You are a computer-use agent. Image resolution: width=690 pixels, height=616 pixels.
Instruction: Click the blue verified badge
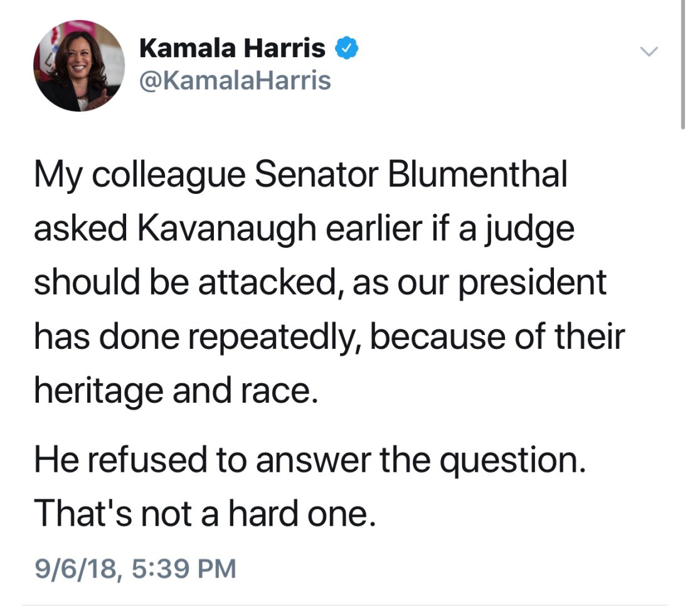(x=347, y=48)
